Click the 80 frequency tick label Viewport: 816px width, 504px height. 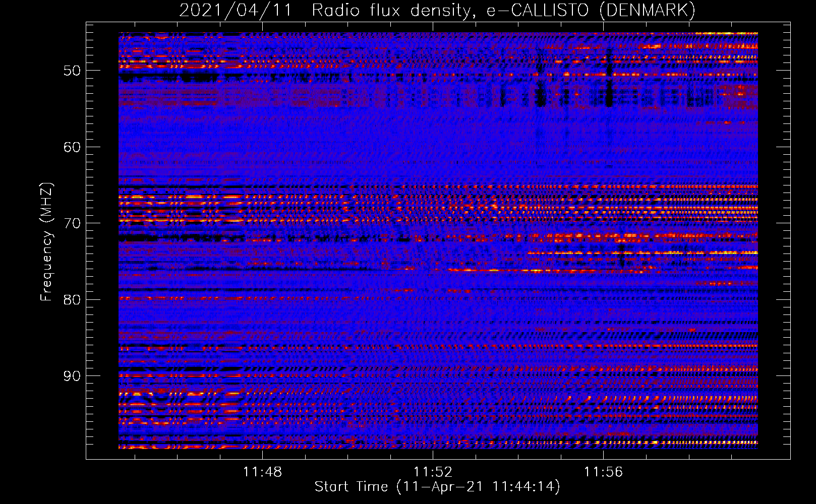72,300
